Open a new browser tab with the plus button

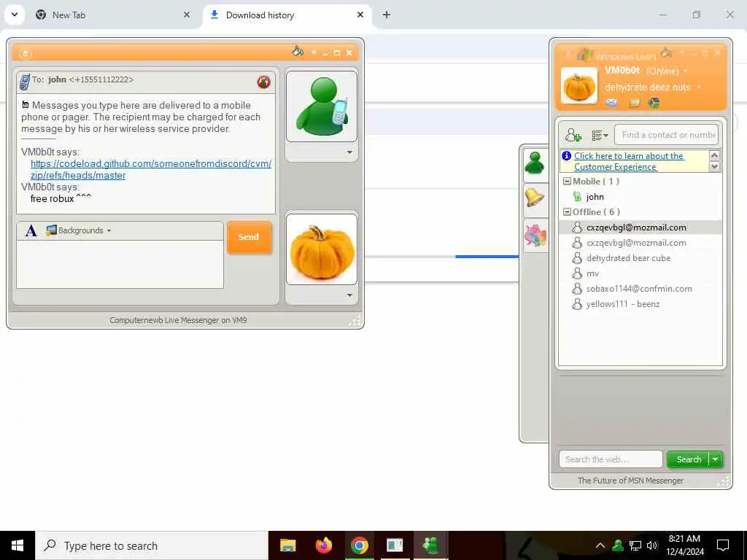click(387, 15)
